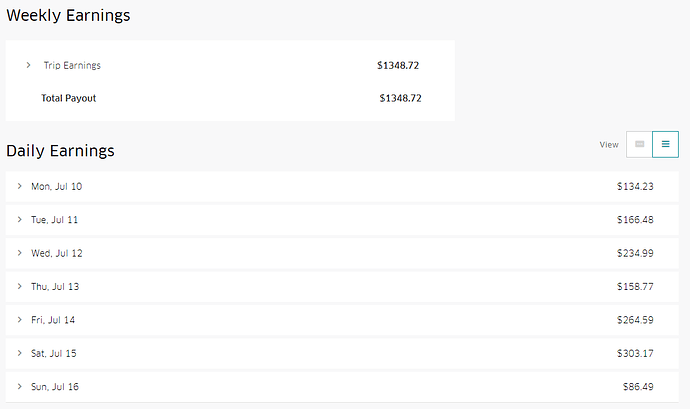Click the Thu, Jul 13 date label
The width and height of the screenshot is (690, 409).
[x=55, y=286]
